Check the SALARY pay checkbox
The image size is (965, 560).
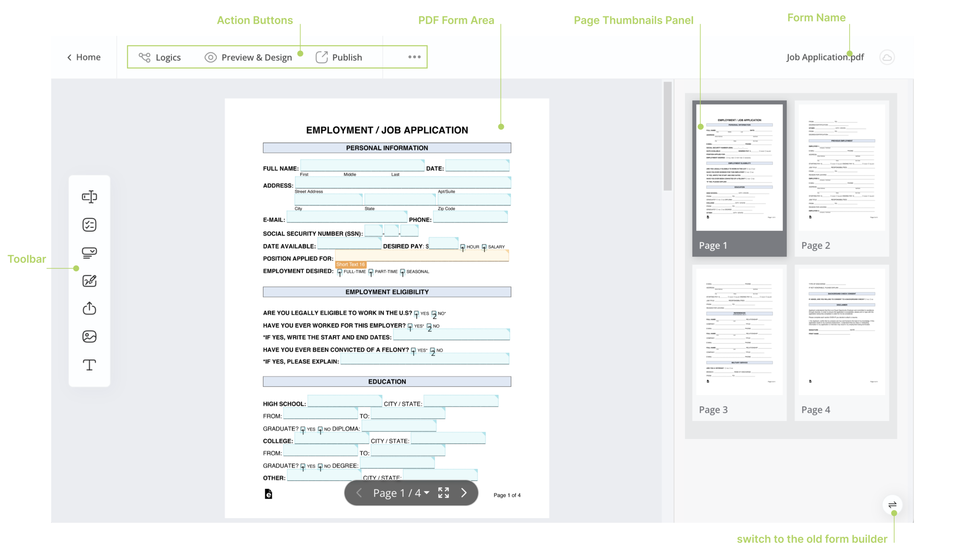pyautogui.click(x=484, y=247)
